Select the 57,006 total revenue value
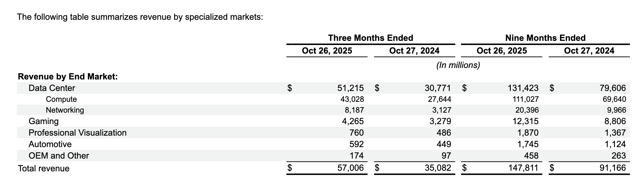The height and width of the screenshot is (187, 644). [x=350, y=168]
